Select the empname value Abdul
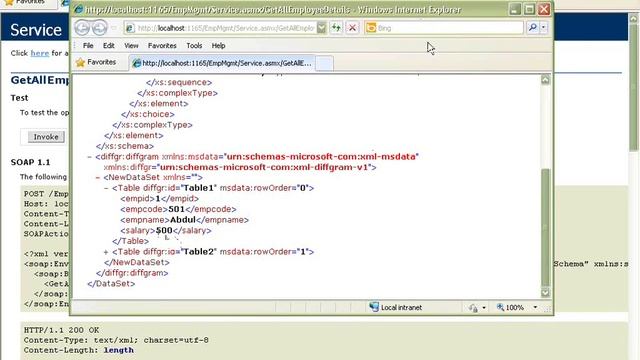Image resolution: width=640 pixels, height=360 pixels. (x=183, y=220)
